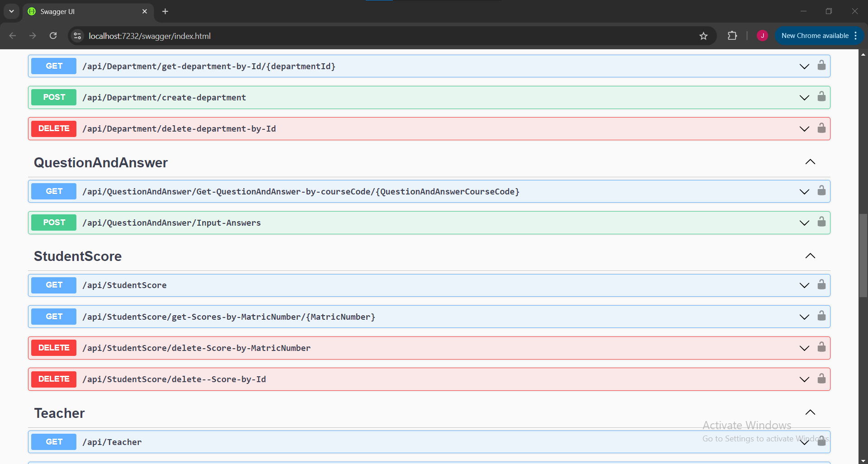This screenshot has width=868, height=464.
Task: Click lock icon on GET /api/StudentScore row
Action: (821, 285)
